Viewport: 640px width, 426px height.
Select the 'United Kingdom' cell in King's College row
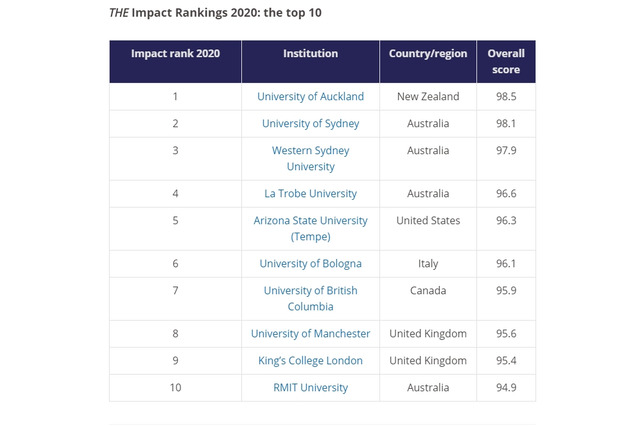pos(428,361)
